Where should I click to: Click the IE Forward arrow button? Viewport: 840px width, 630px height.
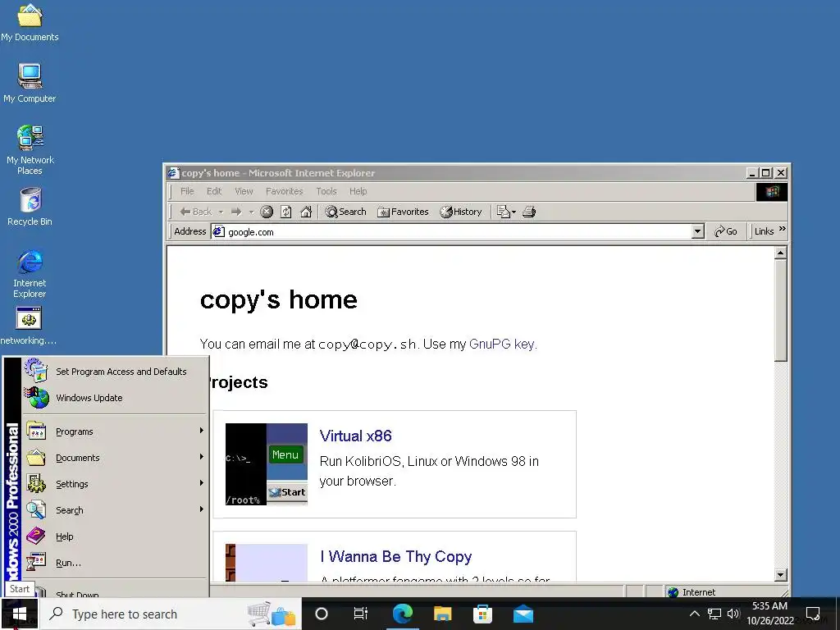point(236,212)
